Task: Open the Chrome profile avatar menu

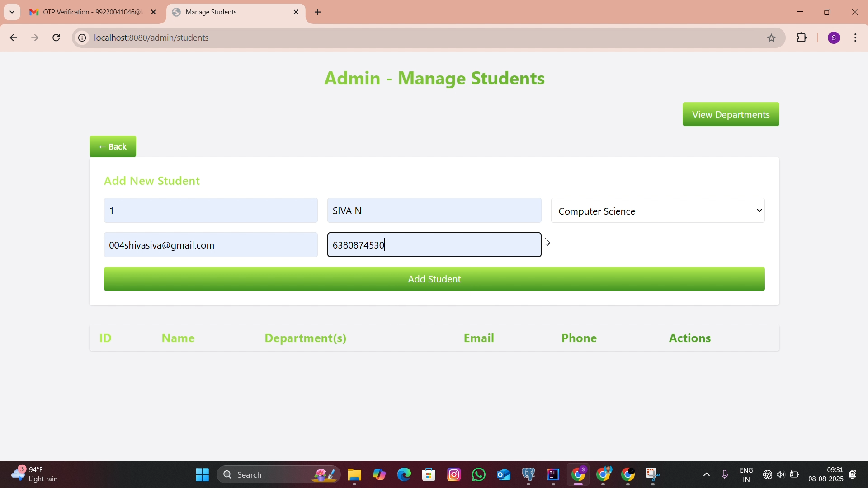Action: coord(835,38)
